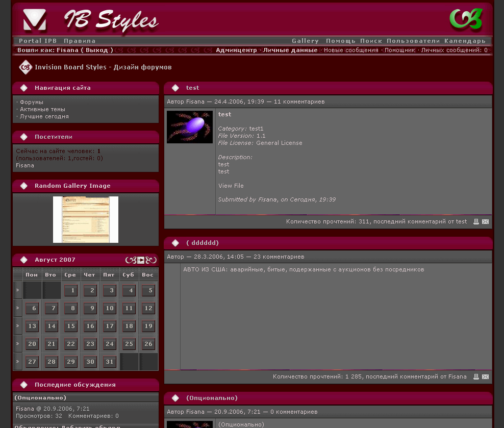Click the green swirl logo top right
The image size is (504, 428).
click(x=465, y=19)
